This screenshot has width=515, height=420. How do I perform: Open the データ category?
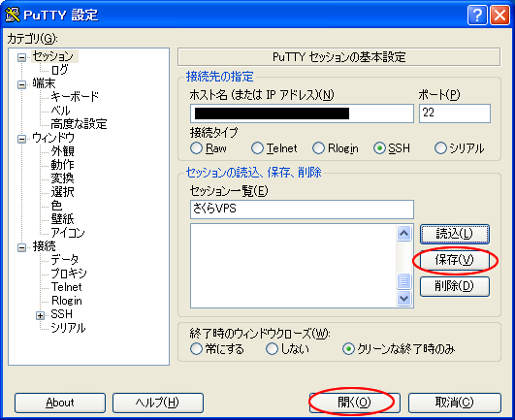[65, 260]
